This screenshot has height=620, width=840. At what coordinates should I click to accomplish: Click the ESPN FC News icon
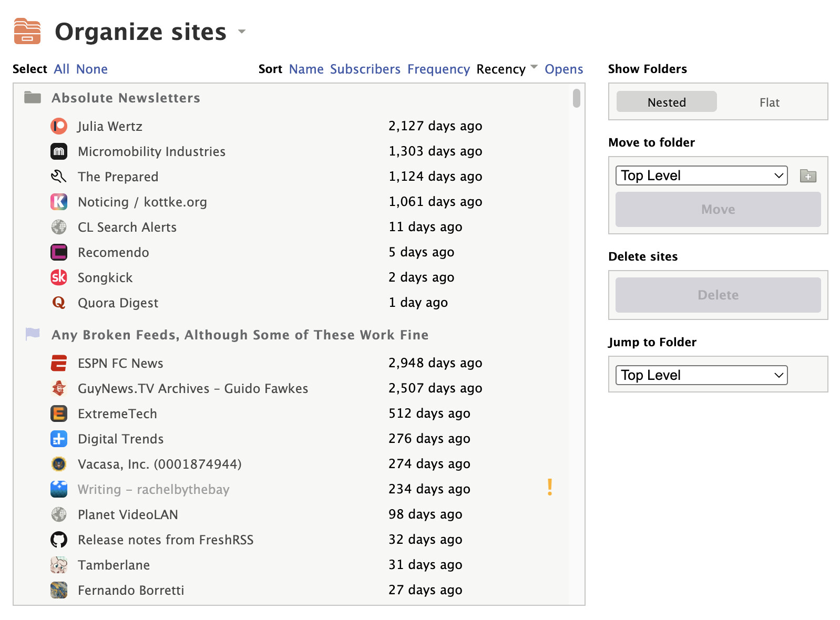pos(59,363)
